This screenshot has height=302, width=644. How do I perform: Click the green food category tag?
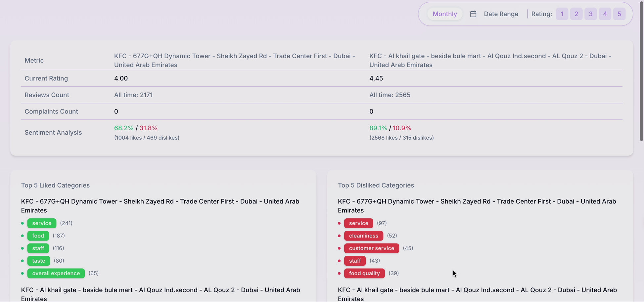tap(38, 236)
